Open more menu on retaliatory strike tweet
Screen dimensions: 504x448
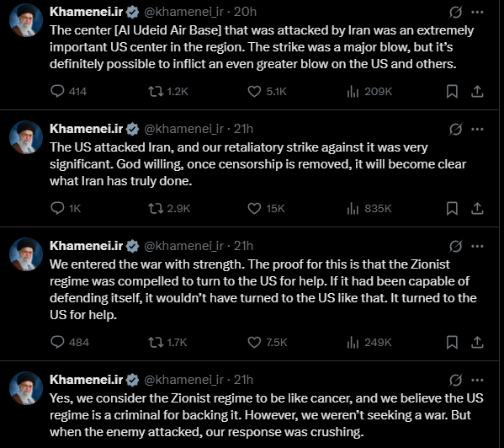click(x=477, y=130)
